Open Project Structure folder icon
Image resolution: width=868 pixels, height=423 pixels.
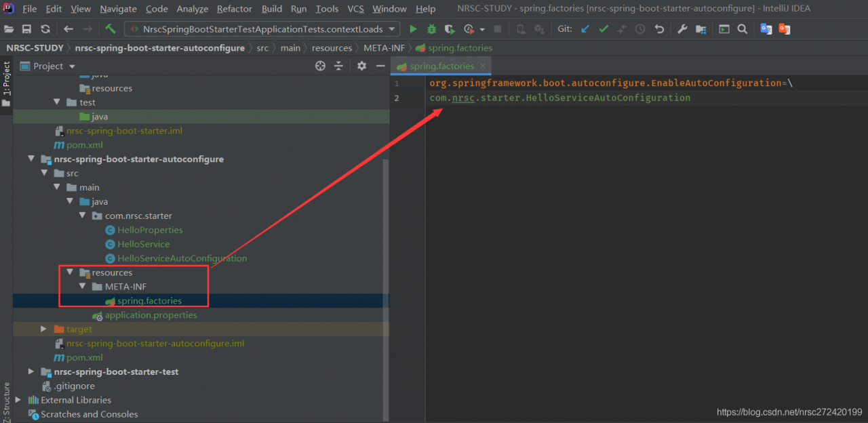tap(701, 29)
